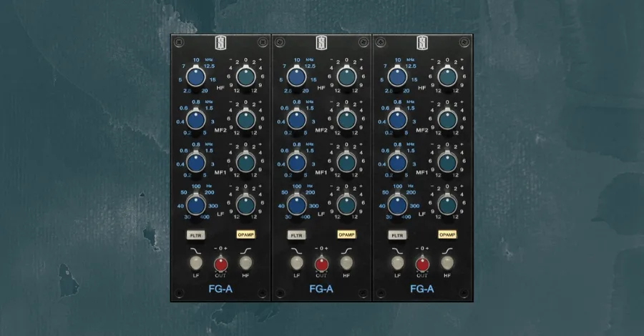Click the red OUT knob in left module
The image size is (644, 336).
point(220,263)
